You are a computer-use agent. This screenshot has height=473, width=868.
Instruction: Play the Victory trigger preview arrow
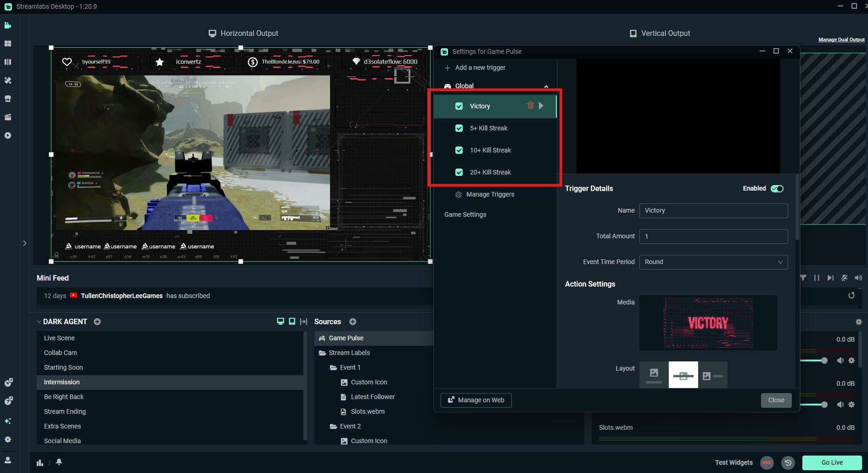pyautogui.click(x=541, y=106)
